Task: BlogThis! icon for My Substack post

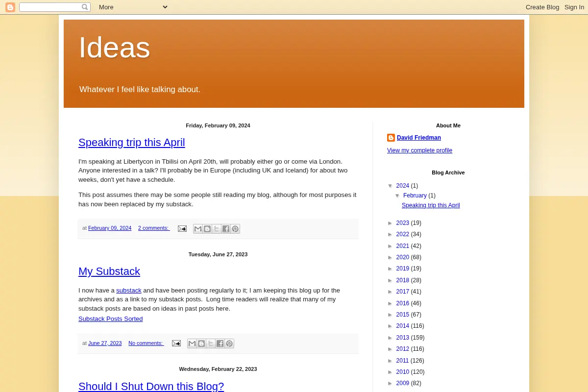Action: pos(201,343)
